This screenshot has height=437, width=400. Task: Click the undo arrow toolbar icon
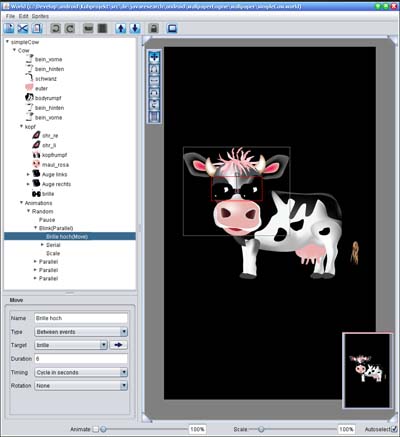coord(56,28)
